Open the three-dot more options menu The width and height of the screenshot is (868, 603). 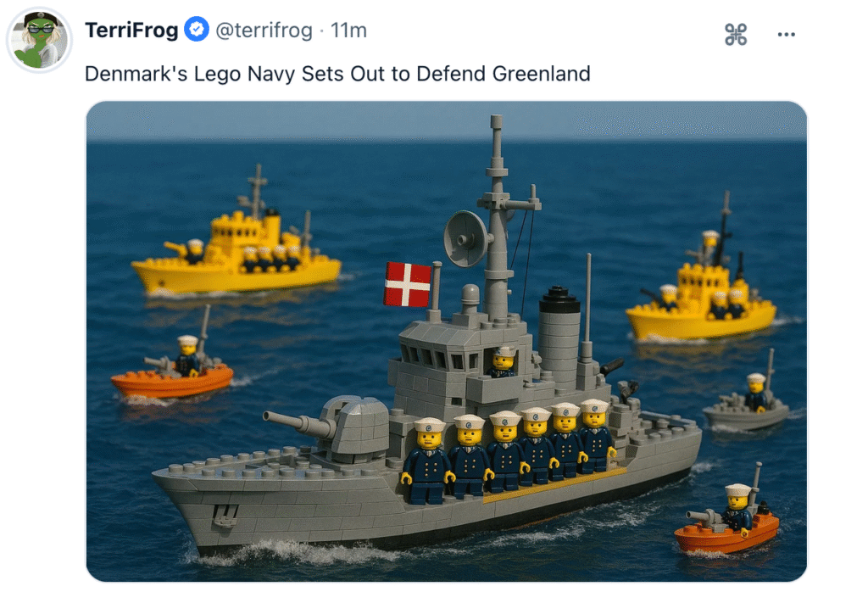tap(786, 34)
